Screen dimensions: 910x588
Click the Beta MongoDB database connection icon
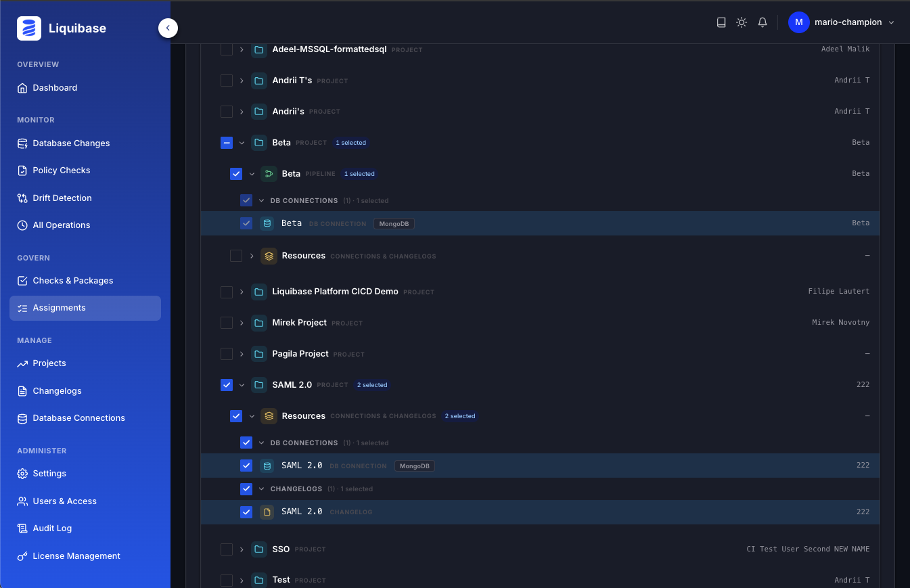tap(267, 223)
